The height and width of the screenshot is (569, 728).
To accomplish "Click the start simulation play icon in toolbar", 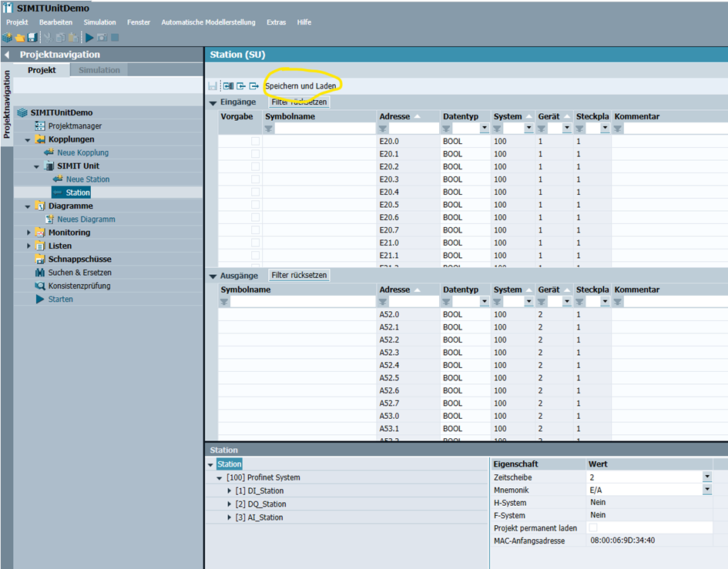I will [89, 37].
